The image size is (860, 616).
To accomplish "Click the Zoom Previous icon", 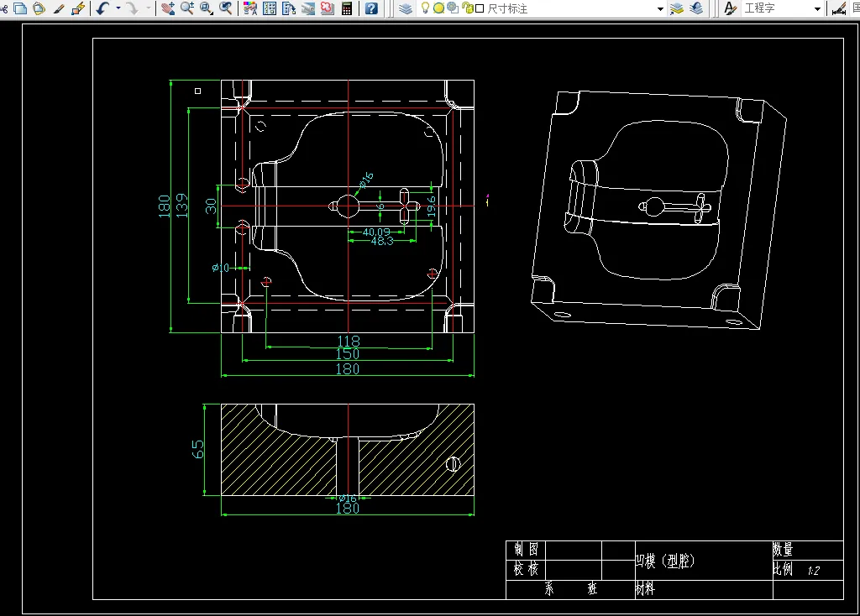I will click(x=225, y=8).
